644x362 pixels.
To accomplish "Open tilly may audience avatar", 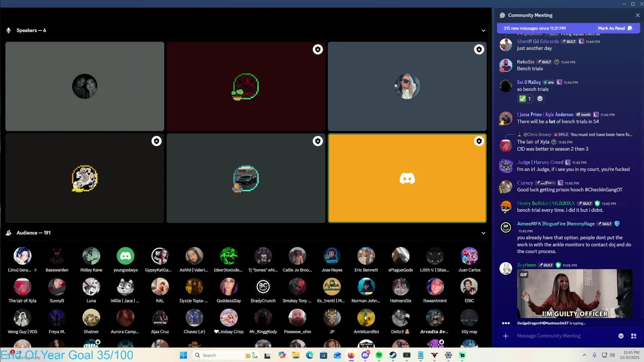I will tap(469, 318).
